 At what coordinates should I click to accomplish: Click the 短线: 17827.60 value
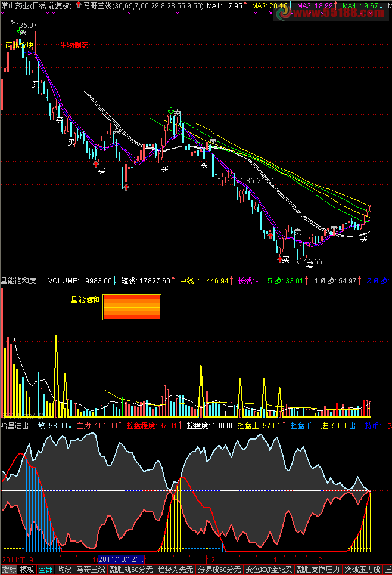[x=146, y=280]
